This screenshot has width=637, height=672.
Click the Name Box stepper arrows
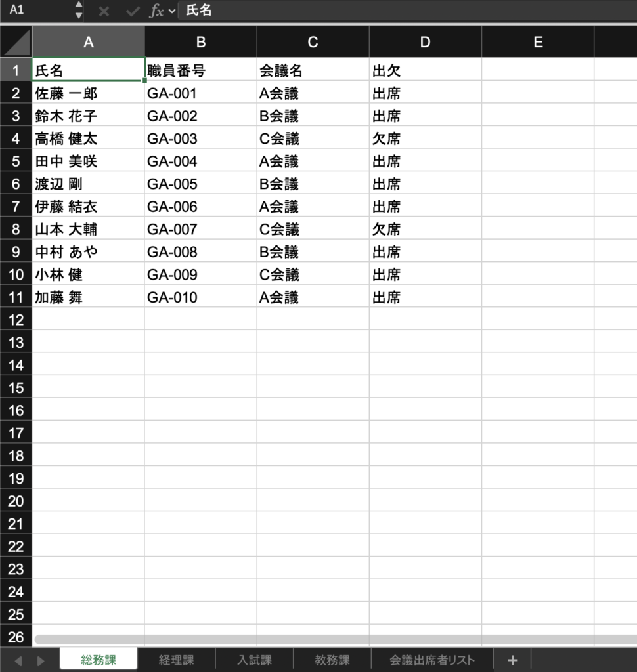[79, 10]
